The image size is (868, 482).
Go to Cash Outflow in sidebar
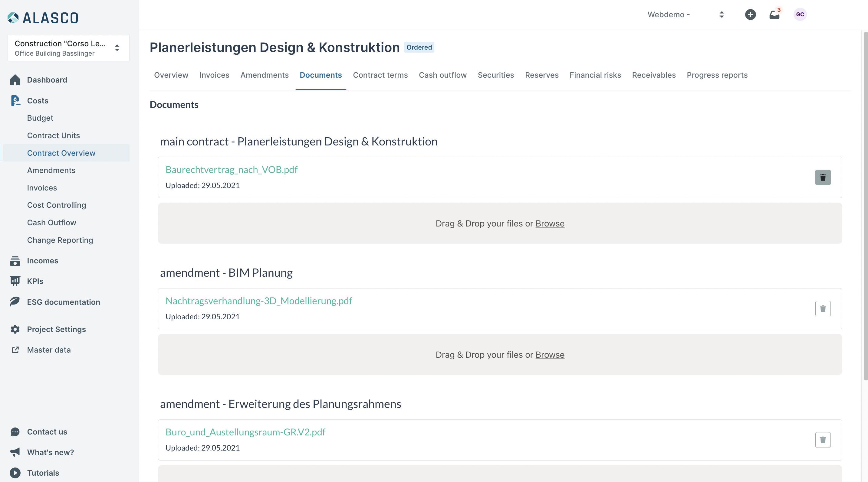tap(51, 223)
